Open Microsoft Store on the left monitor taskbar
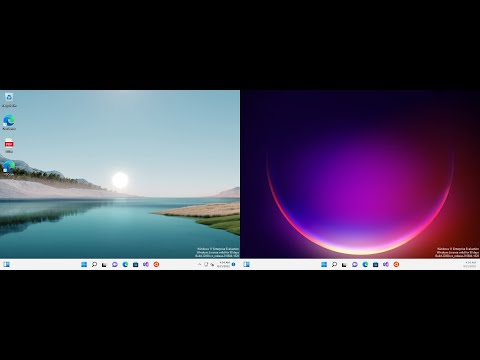 [135, 264]
